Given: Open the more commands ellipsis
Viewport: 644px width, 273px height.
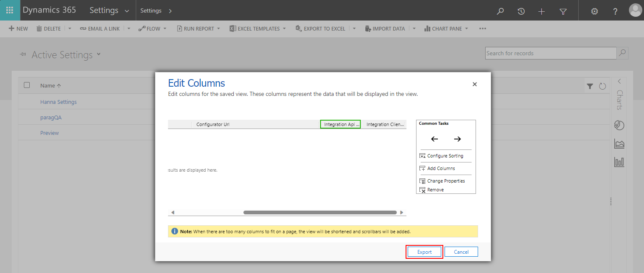Looking at the screenshot, I should point(483,28).
